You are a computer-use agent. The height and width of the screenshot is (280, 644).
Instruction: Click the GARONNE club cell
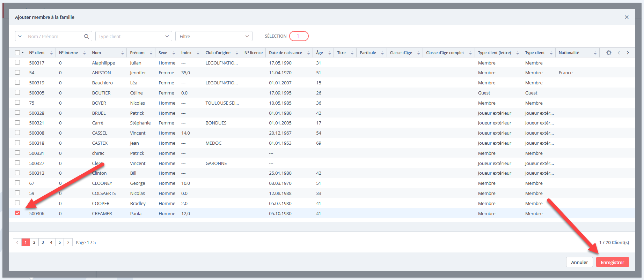[x=216, y=163]
